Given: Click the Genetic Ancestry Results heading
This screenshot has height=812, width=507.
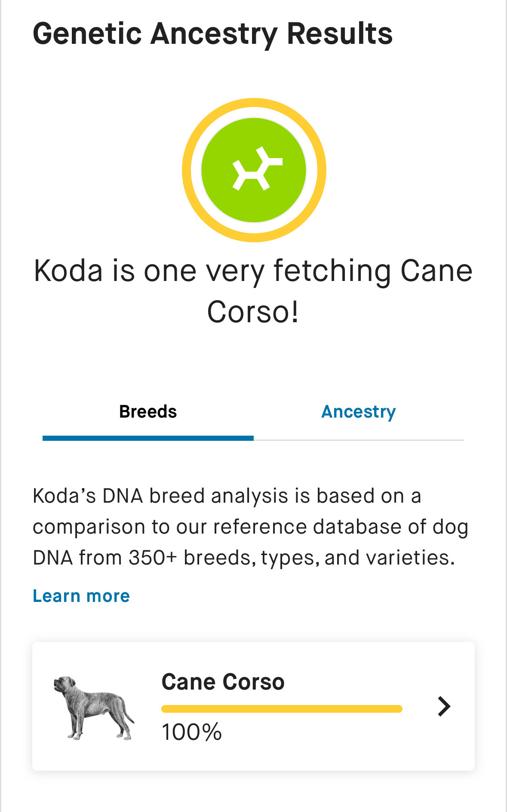Looking at the screenshot, I should 212,34.
